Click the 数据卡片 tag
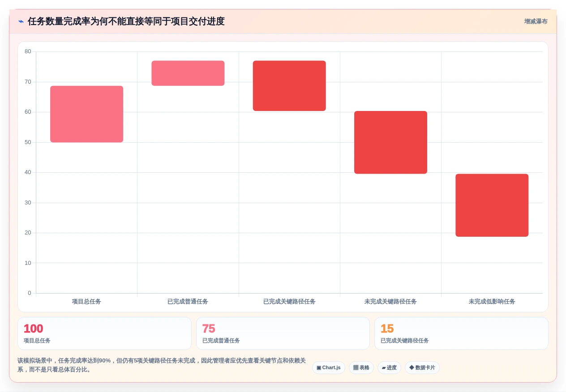The width and height of the screenshot is (566, 392). pos(422,368)
